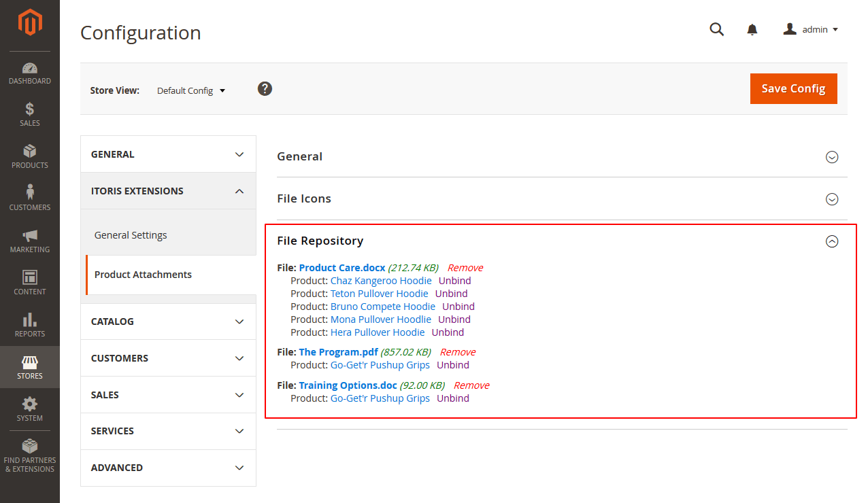The width and height of the screenshot is (868, 503).
Task: Click the Configuration page title
Action: 141,33
